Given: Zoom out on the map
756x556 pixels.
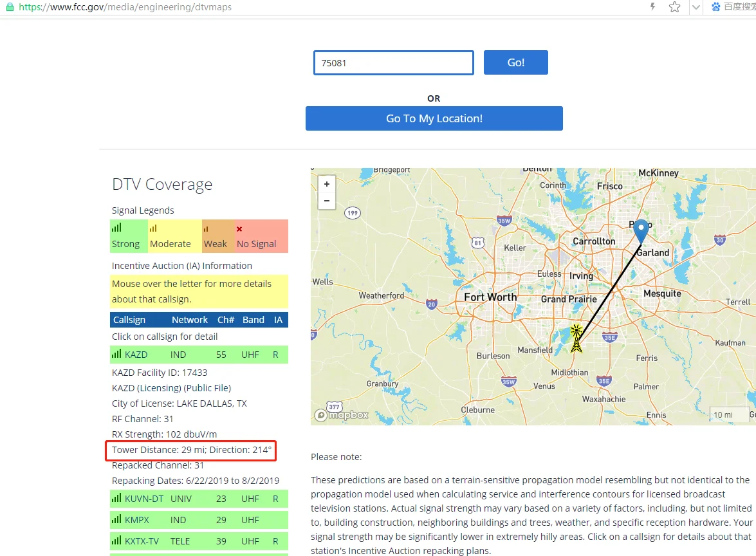Looking at the screenshot, I should (x=327, y=201).
